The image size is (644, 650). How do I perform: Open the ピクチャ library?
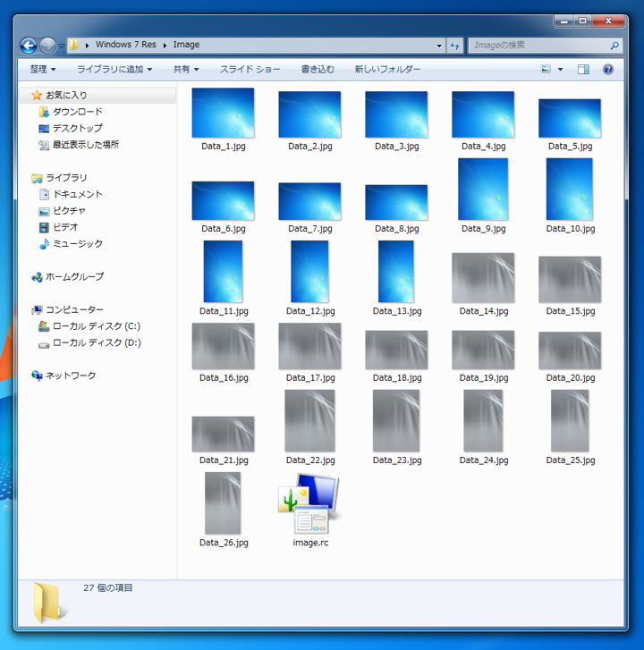click(69, 211)
